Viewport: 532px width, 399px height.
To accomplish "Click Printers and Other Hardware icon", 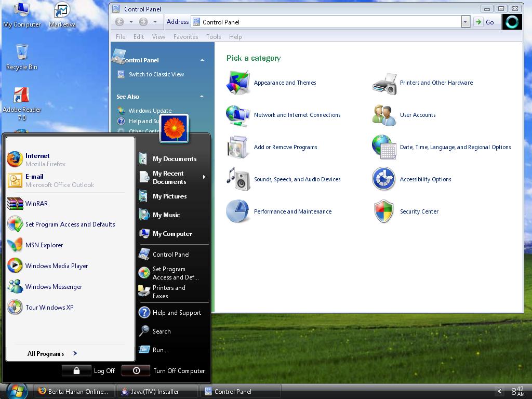I will [384, 84].
